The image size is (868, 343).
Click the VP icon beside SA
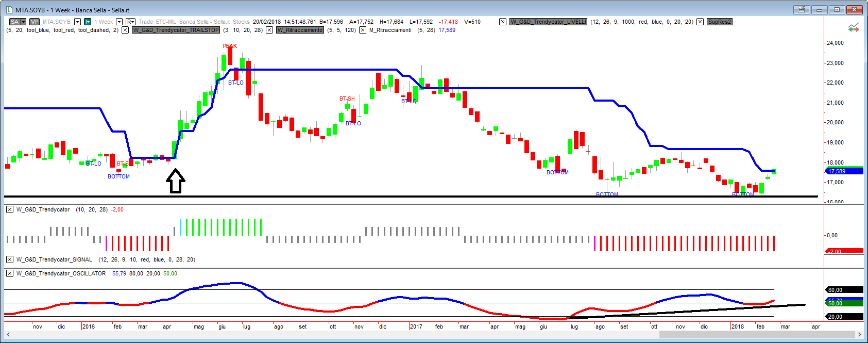tap(35, 22)
